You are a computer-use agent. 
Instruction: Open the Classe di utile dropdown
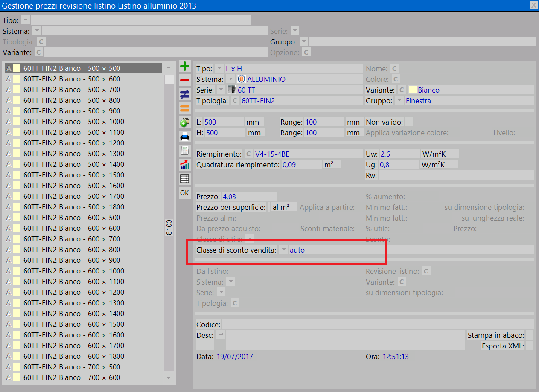(x=250, y=239)
